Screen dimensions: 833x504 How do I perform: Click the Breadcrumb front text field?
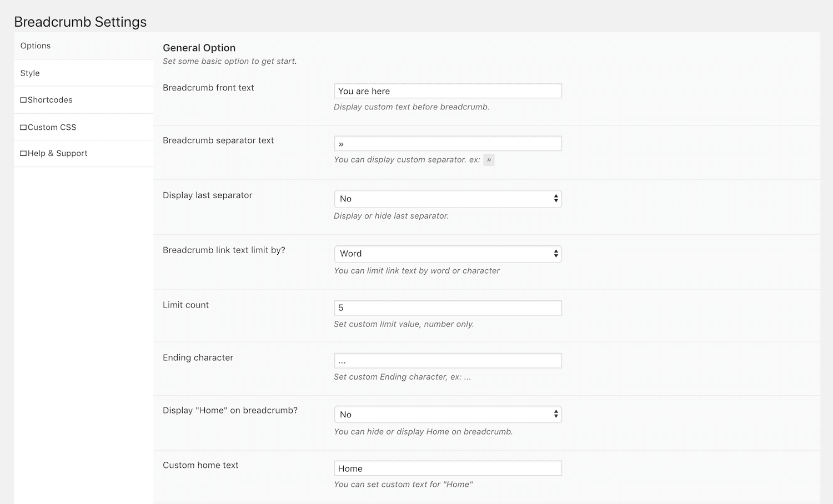click(x=447, y=90)
